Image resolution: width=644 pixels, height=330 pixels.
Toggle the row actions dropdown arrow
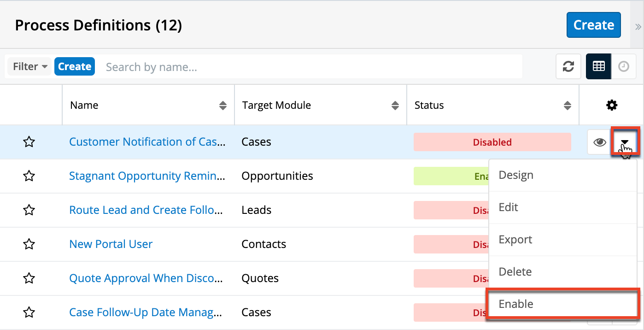[625, 142]
